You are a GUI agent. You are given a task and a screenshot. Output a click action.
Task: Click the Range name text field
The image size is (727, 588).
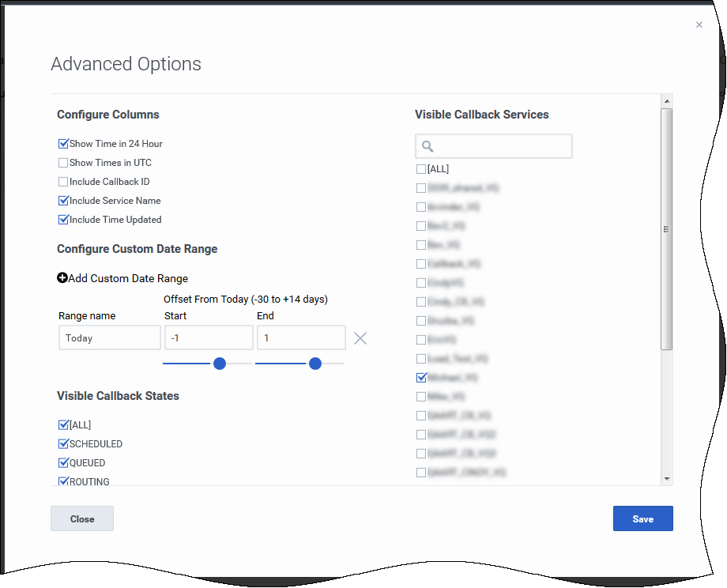(x=109, y=337)
